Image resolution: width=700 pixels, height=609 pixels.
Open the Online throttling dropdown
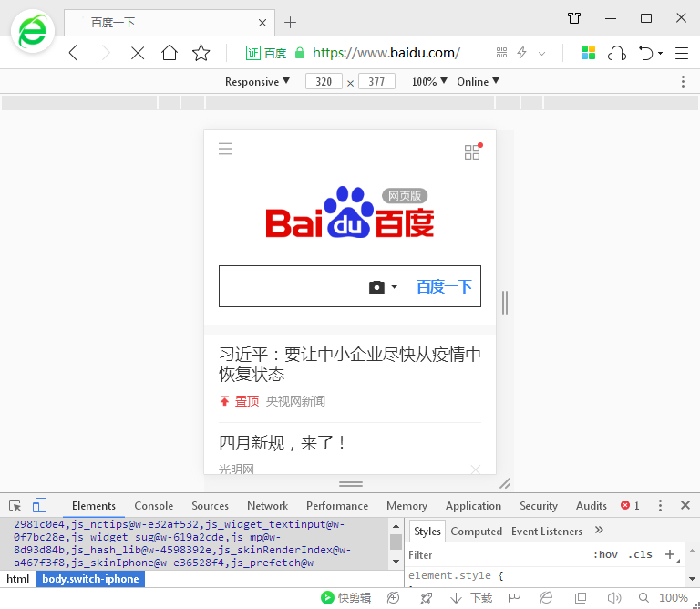(x=478, y=82)
